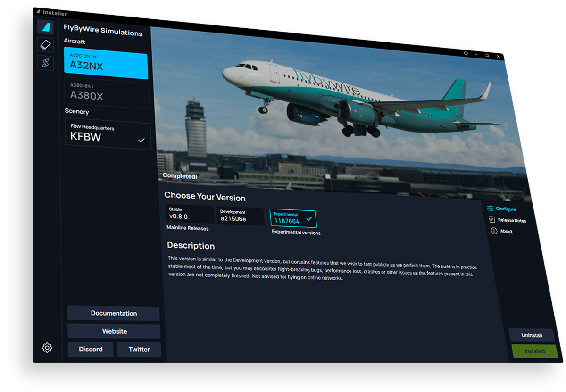Screen dimensions: 566x392
Task: Click the Discord button
Action: [91, 350]
